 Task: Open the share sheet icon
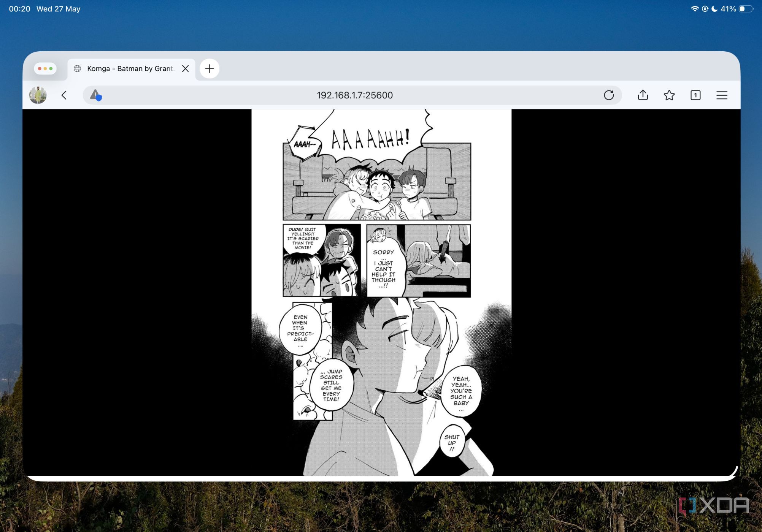pyautogui.click(x=643, y=95)
